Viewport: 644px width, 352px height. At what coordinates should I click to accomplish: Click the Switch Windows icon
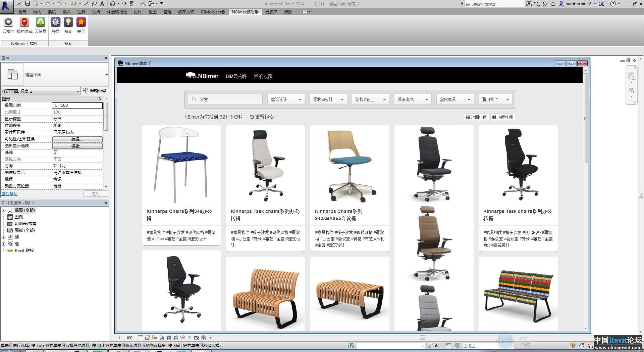151,4
